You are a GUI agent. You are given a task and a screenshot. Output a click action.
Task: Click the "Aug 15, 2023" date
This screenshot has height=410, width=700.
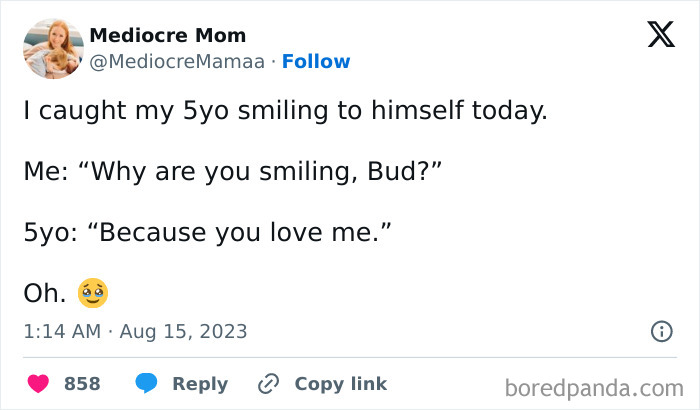pos(183,331)
